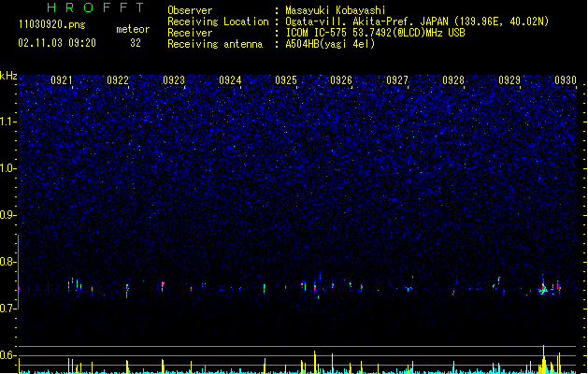588x374 pixels.
Task: Click the Receiver field label
Action: click(190, 33)
